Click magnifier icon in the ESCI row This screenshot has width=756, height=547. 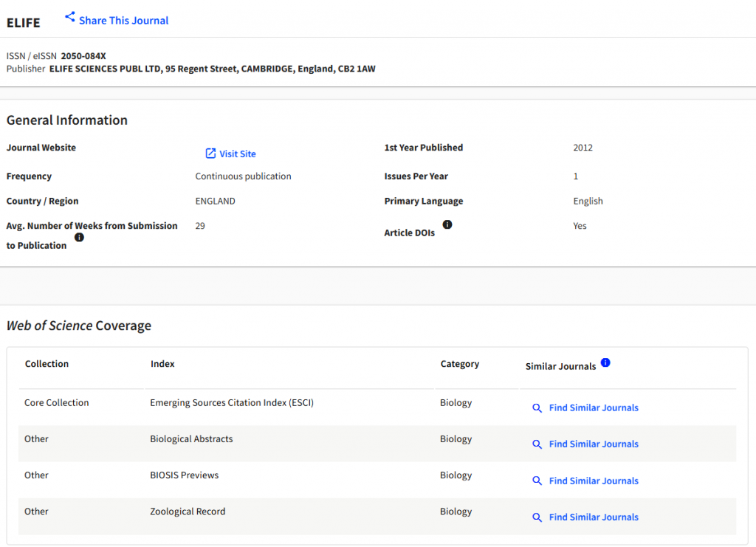(537, 408)
